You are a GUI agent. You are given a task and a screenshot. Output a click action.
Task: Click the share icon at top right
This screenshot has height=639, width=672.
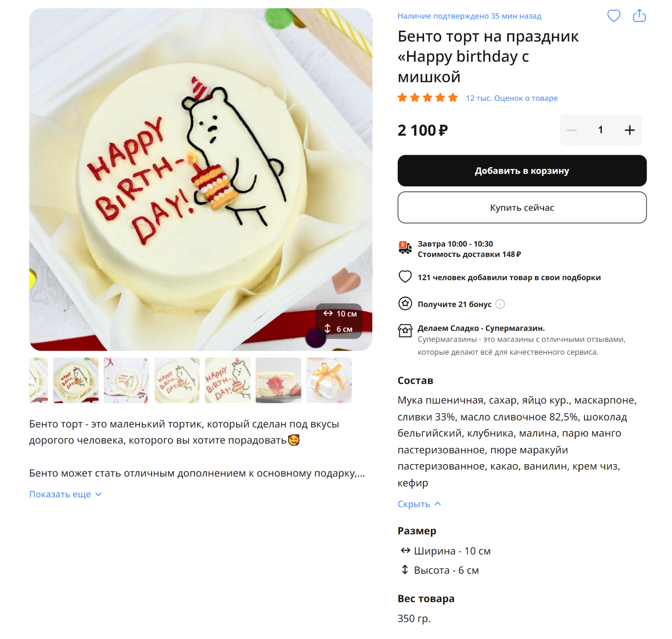(639, 16)
